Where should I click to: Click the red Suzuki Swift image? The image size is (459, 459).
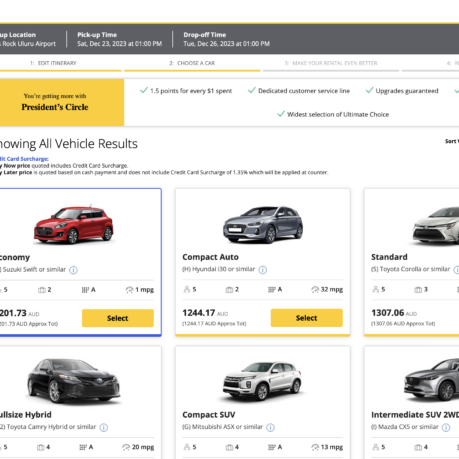point(74,224)
